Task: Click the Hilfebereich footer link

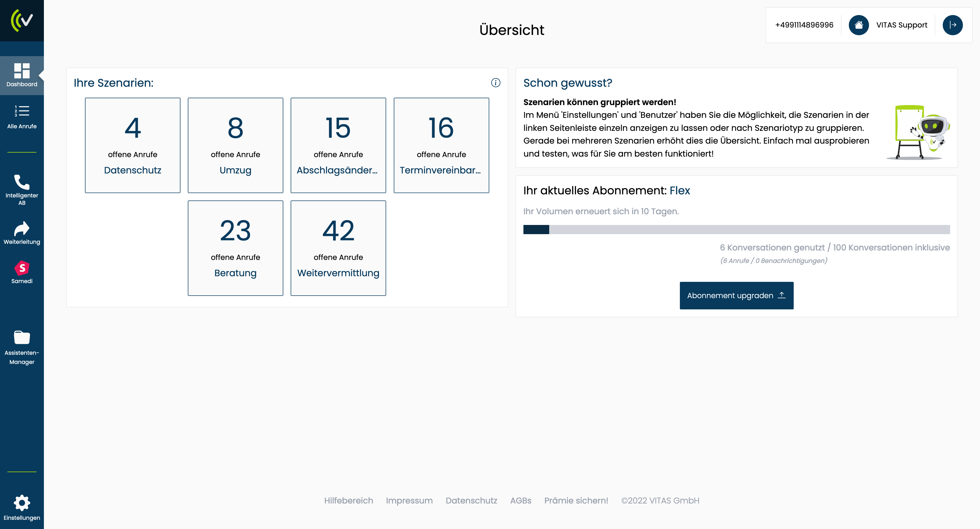Action: [348, 500]
